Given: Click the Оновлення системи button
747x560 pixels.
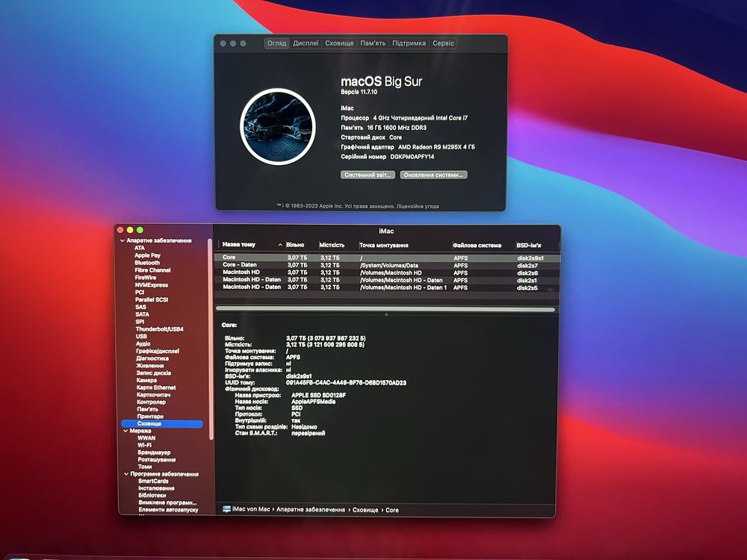Looking at the screenshot, I should (x=433, y=175).
